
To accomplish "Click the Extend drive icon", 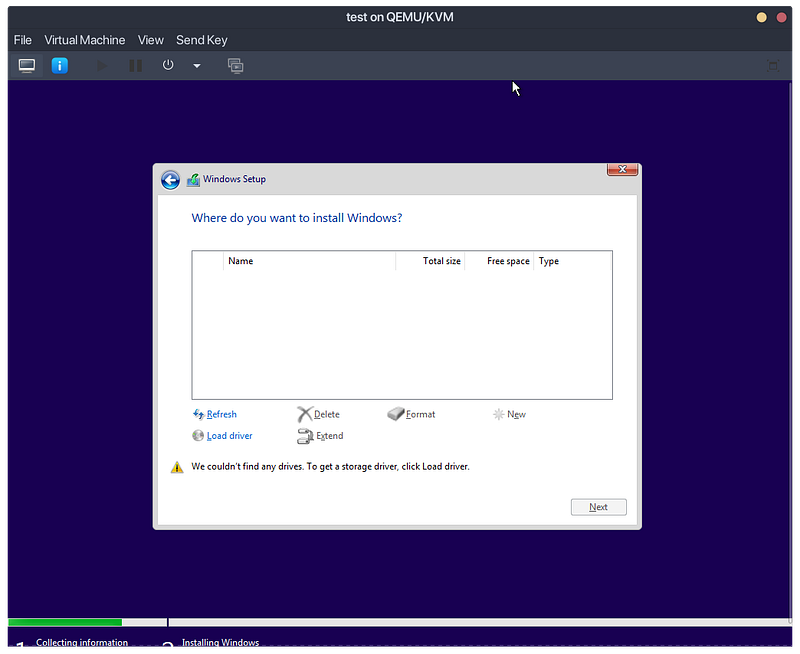I will pyautogui.click(x=305, y=436).
